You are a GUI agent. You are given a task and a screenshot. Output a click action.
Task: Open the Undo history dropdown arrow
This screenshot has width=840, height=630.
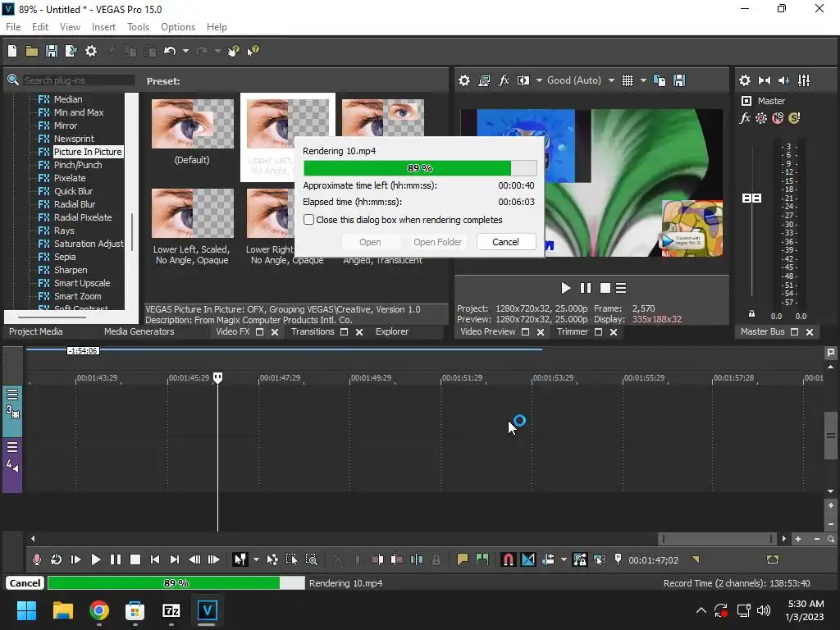[x=185, y=51]
